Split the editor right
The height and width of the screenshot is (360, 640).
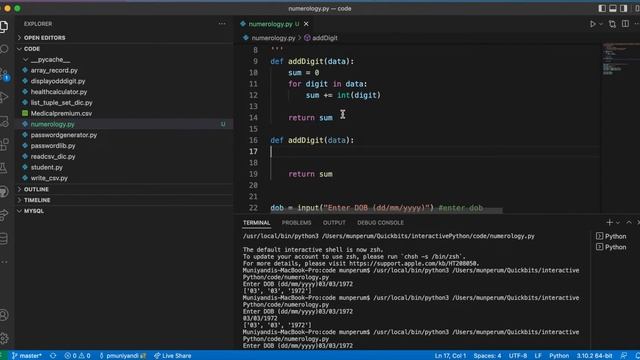(625, 24)
